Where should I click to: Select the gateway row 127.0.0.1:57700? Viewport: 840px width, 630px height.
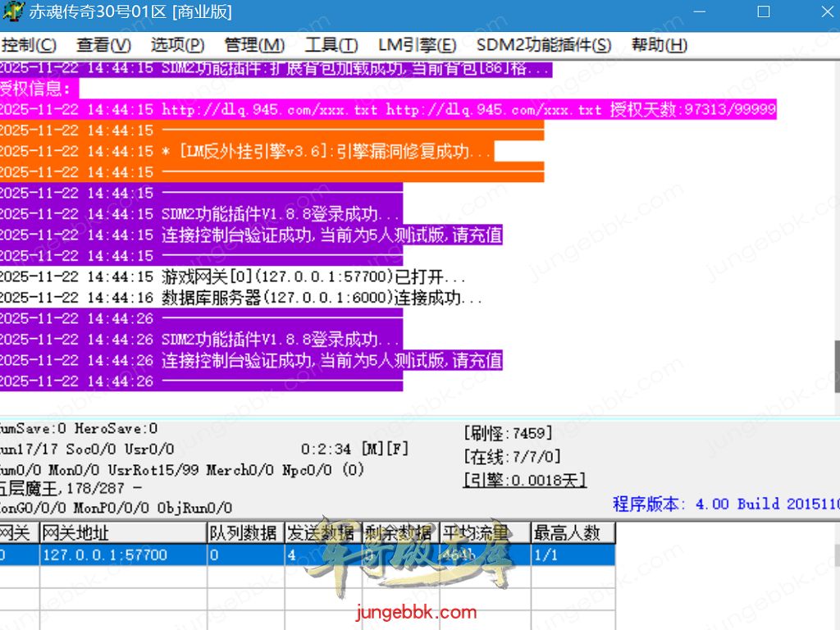point(123,555)
